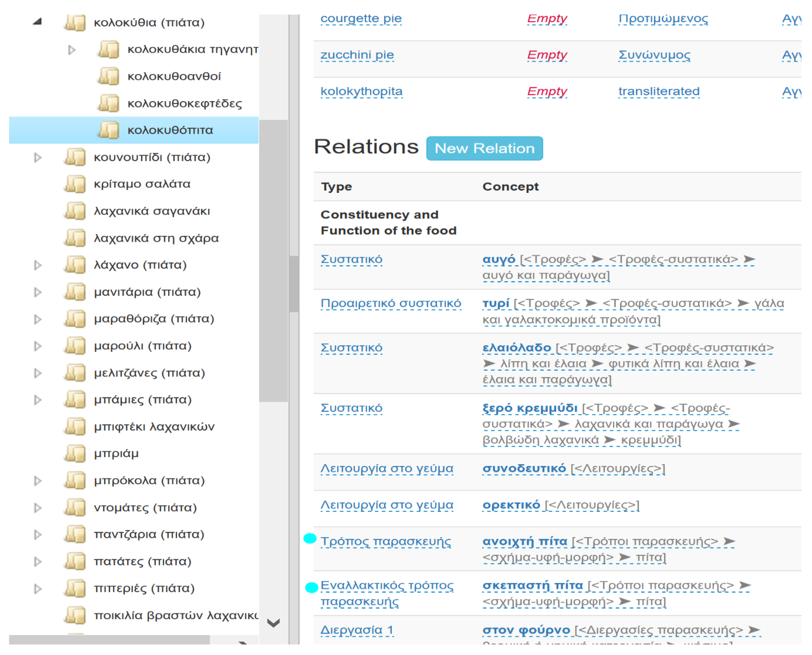This screenshot has height=655, width=812.
Task: Select λαχανικά στη σχάρα tree item
Action: (x=156, y=238)
